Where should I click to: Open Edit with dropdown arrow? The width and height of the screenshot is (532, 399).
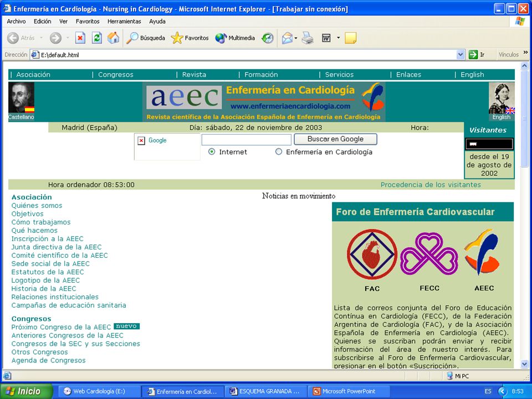[338, 38]
